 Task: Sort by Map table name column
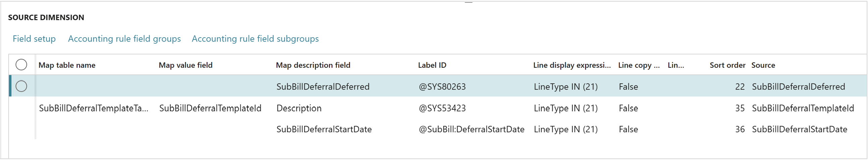point(67,65)
